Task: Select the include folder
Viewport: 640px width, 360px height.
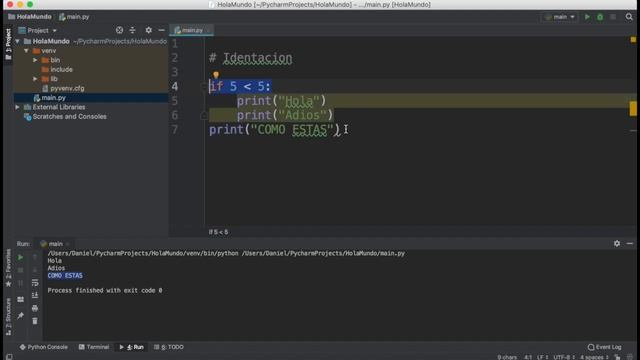Action: pos(61,69)
